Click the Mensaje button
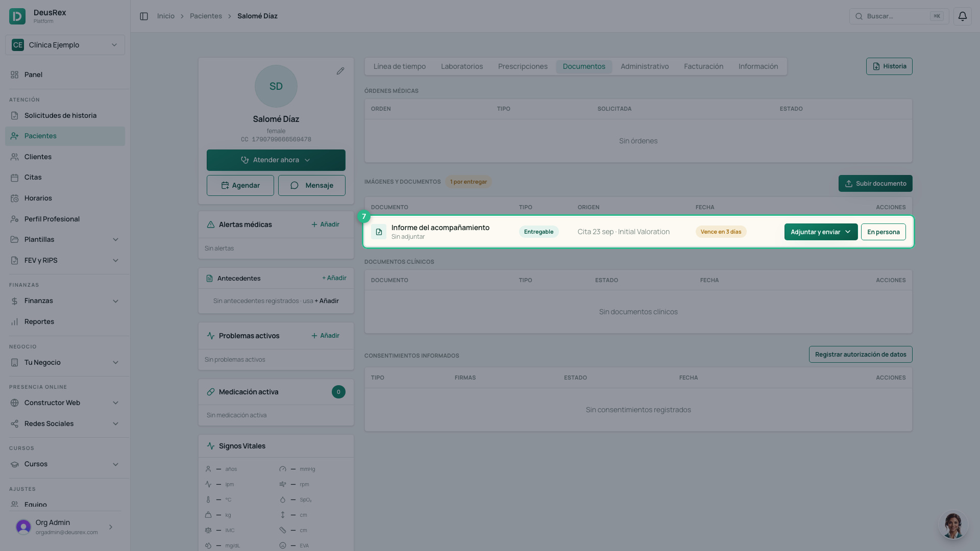The image size is (980, 551). point(312,186)
